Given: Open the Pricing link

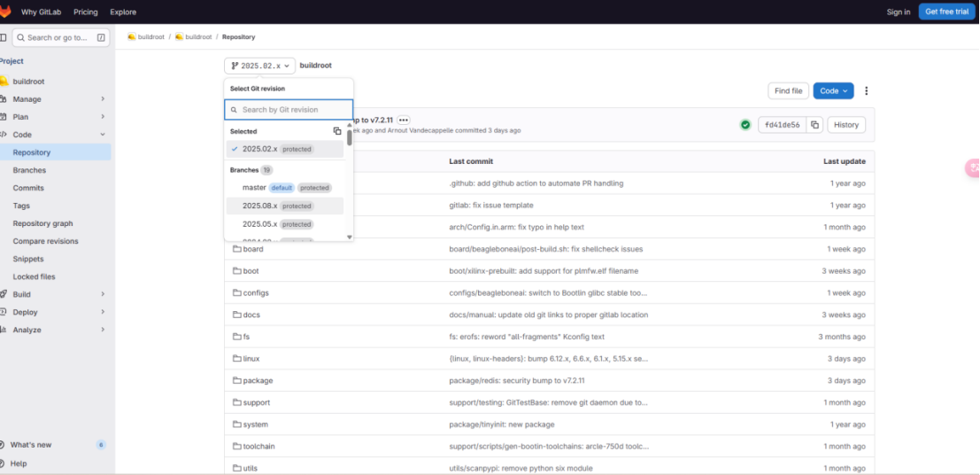Looking at the screenshot, I should pyautogui.click(x=86, y=12).
